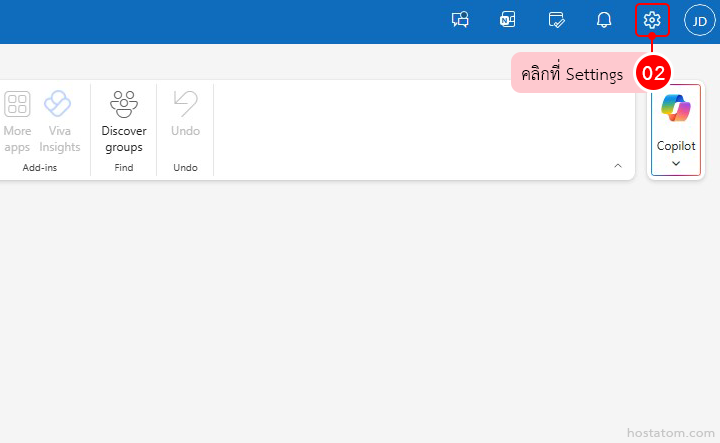Open the JD account profile avatar
Screen dimensions: 720x443
tap(699, 20)
